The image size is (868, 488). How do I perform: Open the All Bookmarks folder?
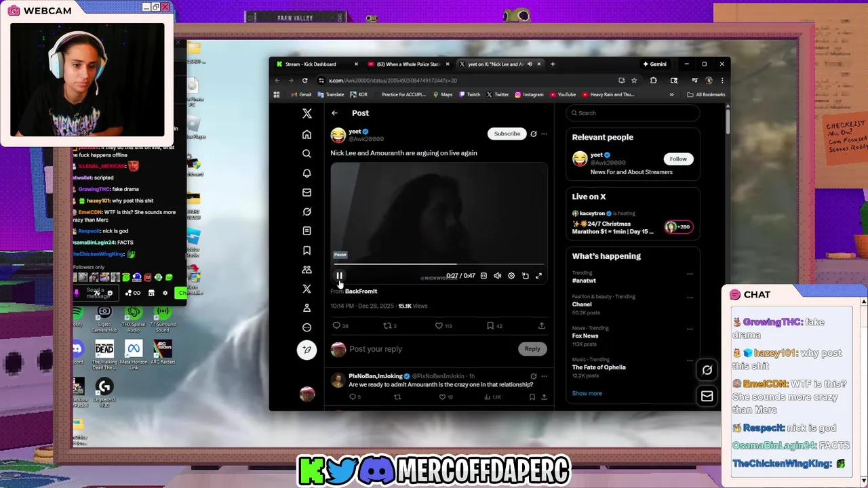coord(706,95)
